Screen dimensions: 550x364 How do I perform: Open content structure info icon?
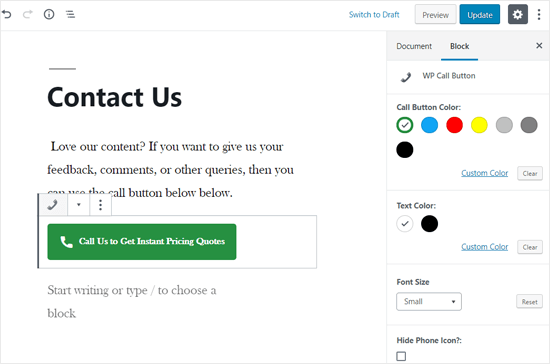click(49, 14)
